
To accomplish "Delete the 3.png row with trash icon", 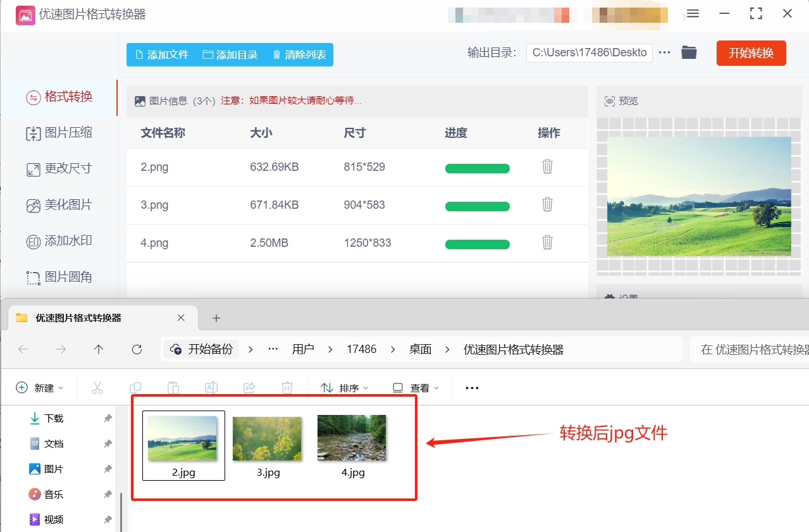I will pyautogui.click(x=548, y=204).
